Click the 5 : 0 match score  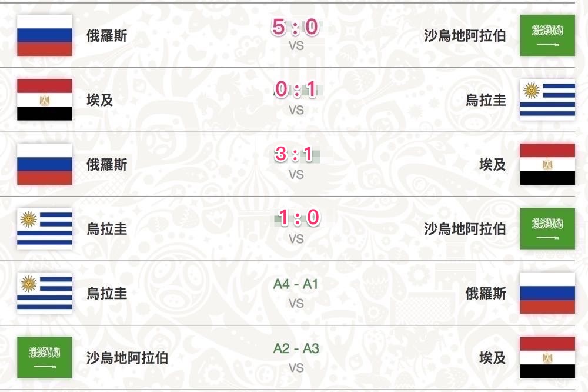tap(295, 26)
